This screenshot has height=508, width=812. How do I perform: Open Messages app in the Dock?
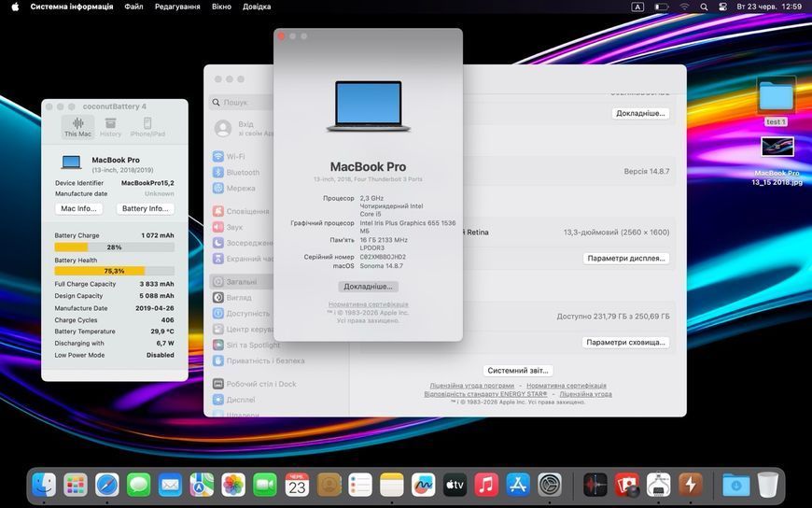[139, 486]
